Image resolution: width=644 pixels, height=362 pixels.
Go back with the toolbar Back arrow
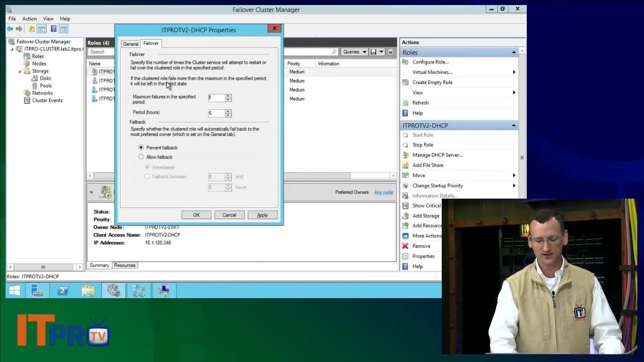click(x=10, y=29)
